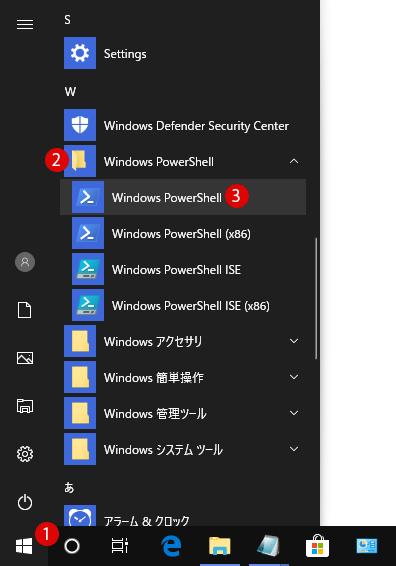The height and width of the screenshot is (566, 396).
Task: Open Cortana search circle on taskbar
Action: pyautogui.click(x=72, y=546)
